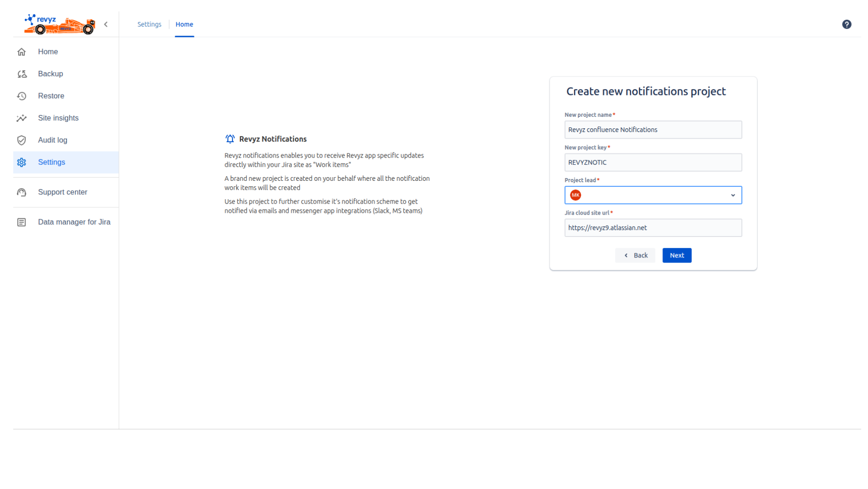The image size is (868, 489).
Task: Click the Home house icon in sidebar
Action: (x=21, y=52)
